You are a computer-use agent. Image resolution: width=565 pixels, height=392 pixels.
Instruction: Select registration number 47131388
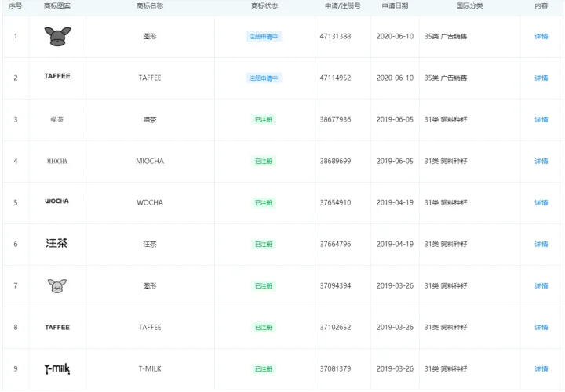(336, 36)
